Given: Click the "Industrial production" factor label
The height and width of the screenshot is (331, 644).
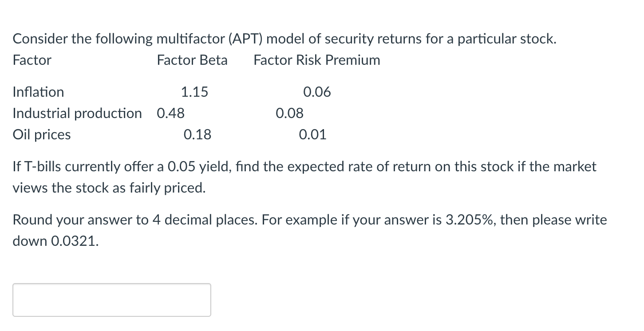Looking at the screenshot, I should [77, 113].
